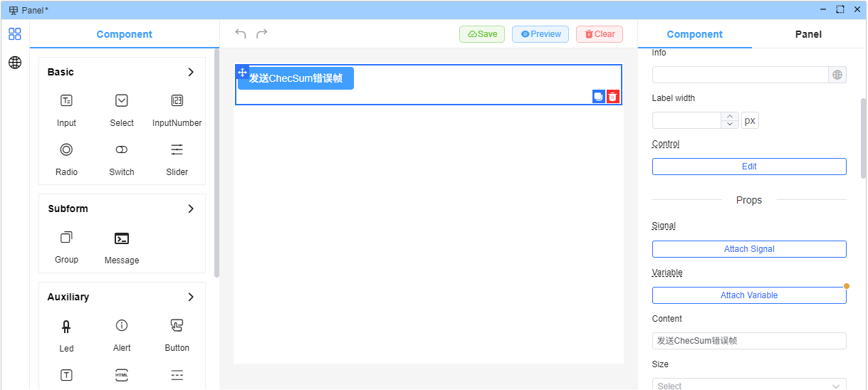868x390 pixels.
Task: Open the Size select dropdown
Action: pyautogui.click(x=749, y=385)
